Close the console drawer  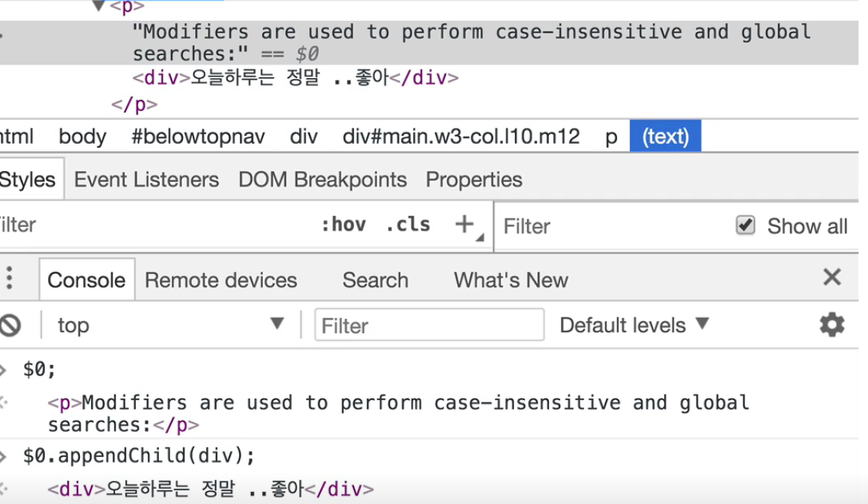(832, 278)
